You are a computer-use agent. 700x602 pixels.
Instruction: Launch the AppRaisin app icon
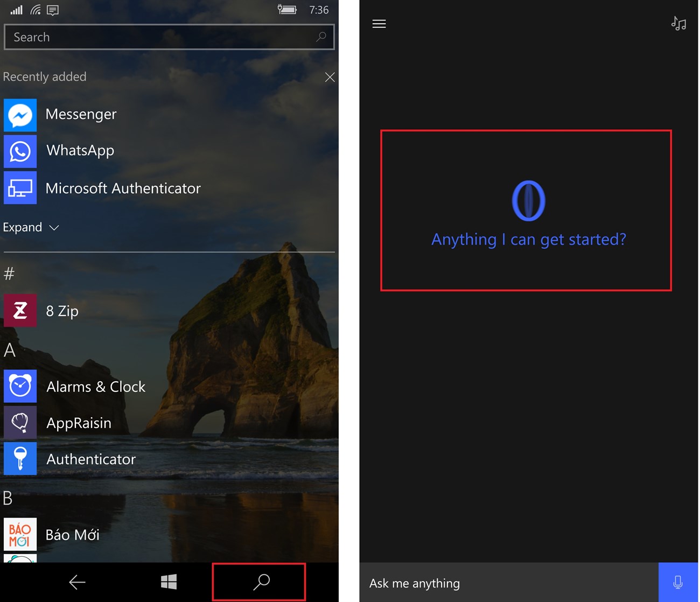pyautogui.click(x=20, y=422)
